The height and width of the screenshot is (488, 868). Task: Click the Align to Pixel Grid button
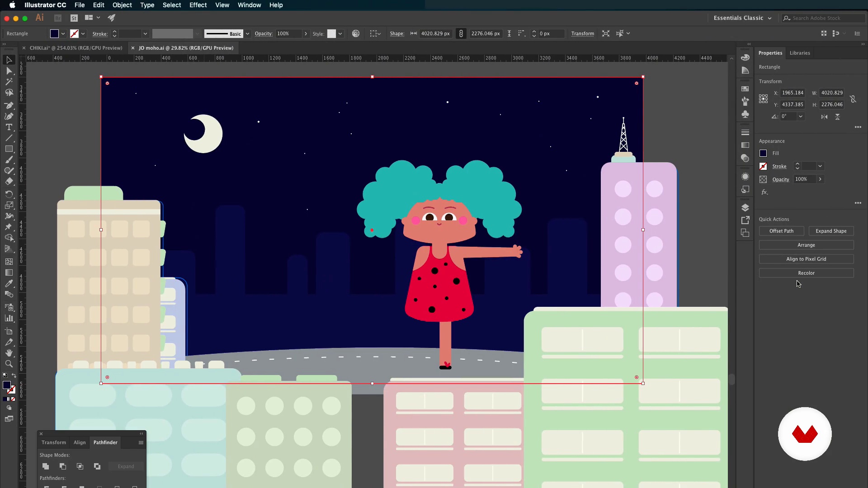806,259
